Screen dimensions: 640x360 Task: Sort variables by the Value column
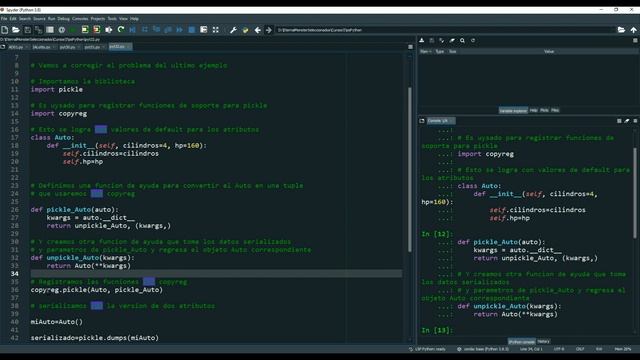tap(549, 51)
